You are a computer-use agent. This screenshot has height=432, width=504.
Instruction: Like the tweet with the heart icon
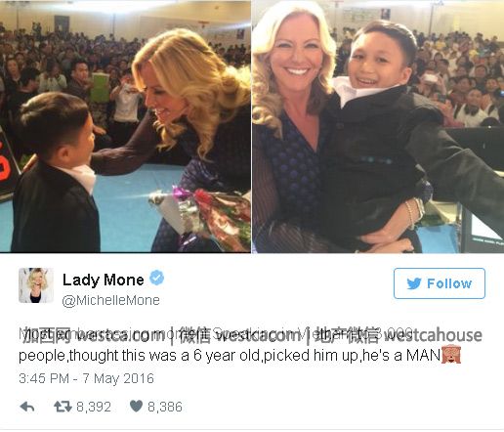pos(136,406)
